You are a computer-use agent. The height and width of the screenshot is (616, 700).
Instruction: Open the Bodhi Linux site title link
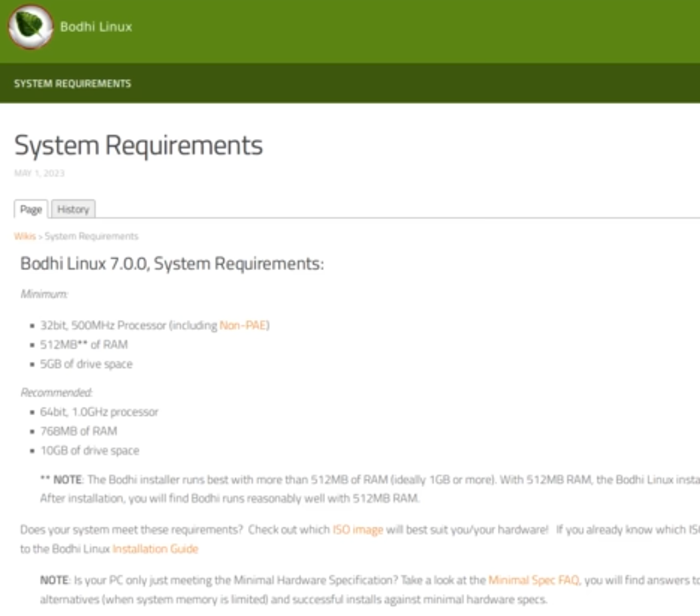pyautogui.click(x=96, y=27)
